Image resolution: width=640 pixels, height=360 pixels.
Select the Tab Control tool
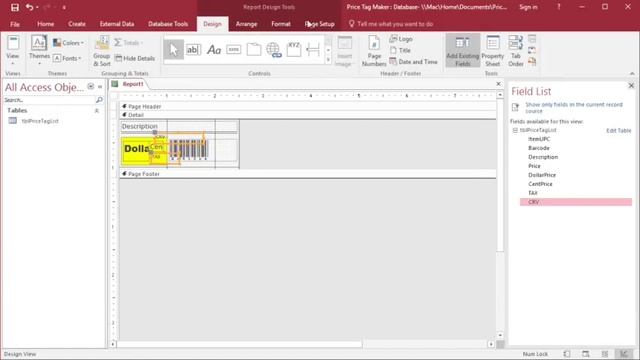coord(253,50)
